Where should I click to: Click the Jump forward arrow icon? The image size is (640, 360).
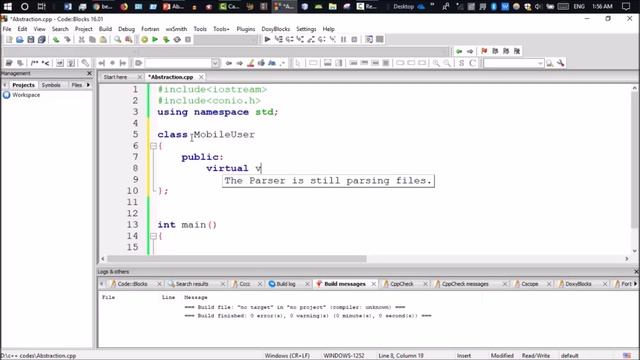(470, 51)
